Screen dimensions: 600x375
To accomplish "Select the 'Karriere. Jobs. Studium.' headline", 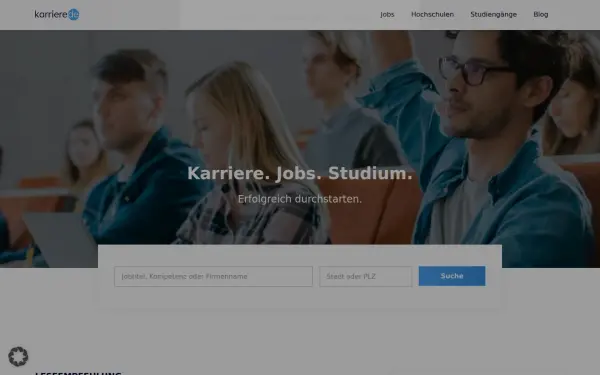I will pos(300,173).
